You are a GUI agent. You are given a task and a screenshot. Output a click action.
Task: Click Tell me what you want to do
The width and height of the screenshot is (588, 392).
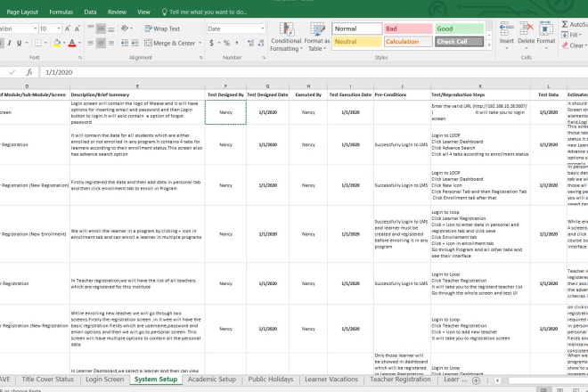pos(204,12)
